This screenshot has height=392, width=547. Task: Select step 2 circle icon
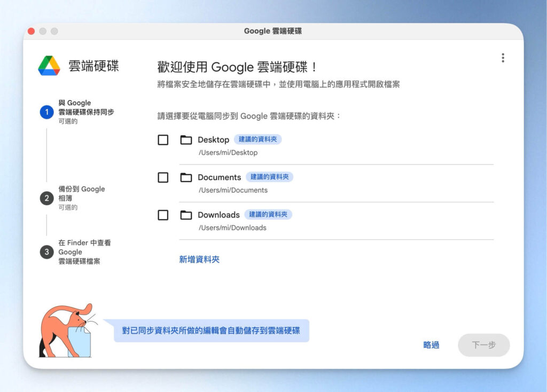pos(47,198)
